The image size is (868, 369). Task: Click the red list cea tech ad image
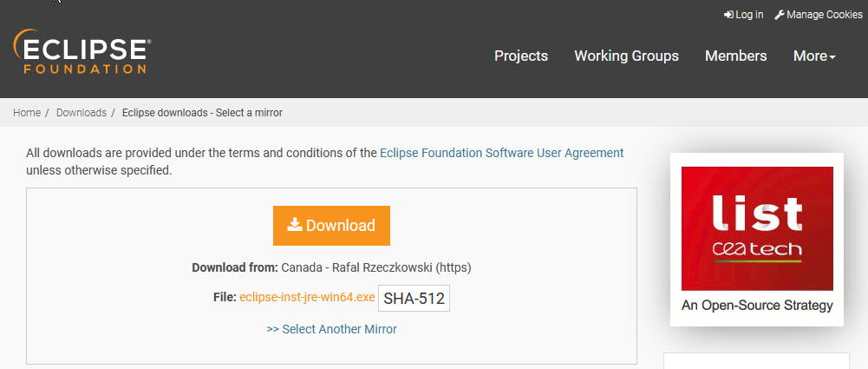pyautogui.click(x=757, y=228)
